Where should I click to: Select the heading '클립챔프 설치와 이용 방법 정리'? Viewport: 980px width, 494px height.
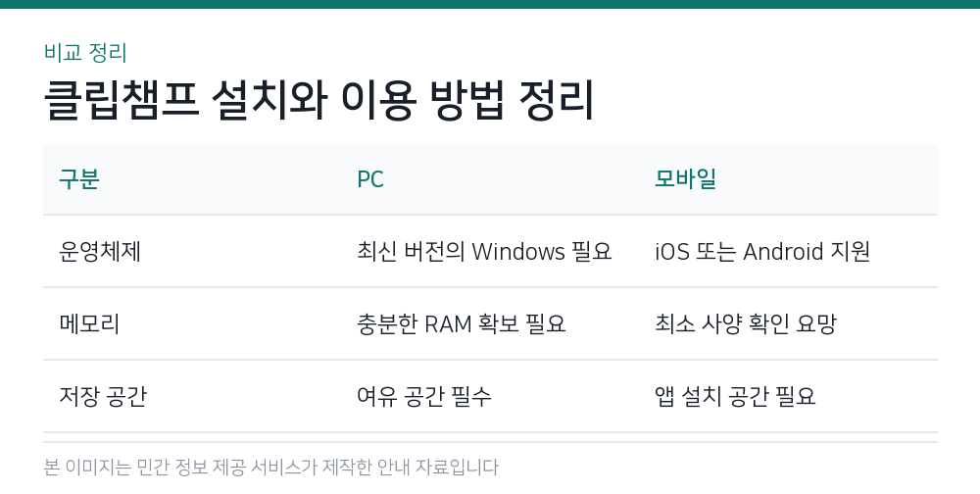(318, 100)
